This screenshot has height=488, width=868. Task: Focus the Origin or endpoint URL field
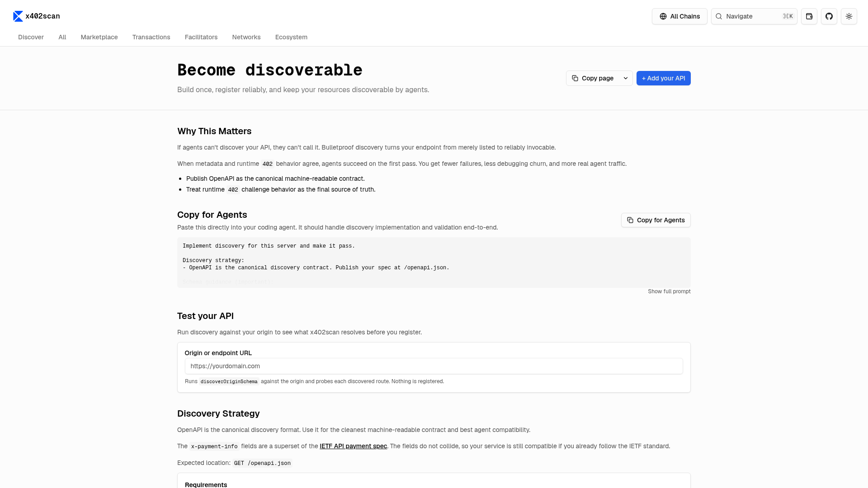[x=434, y=366]
